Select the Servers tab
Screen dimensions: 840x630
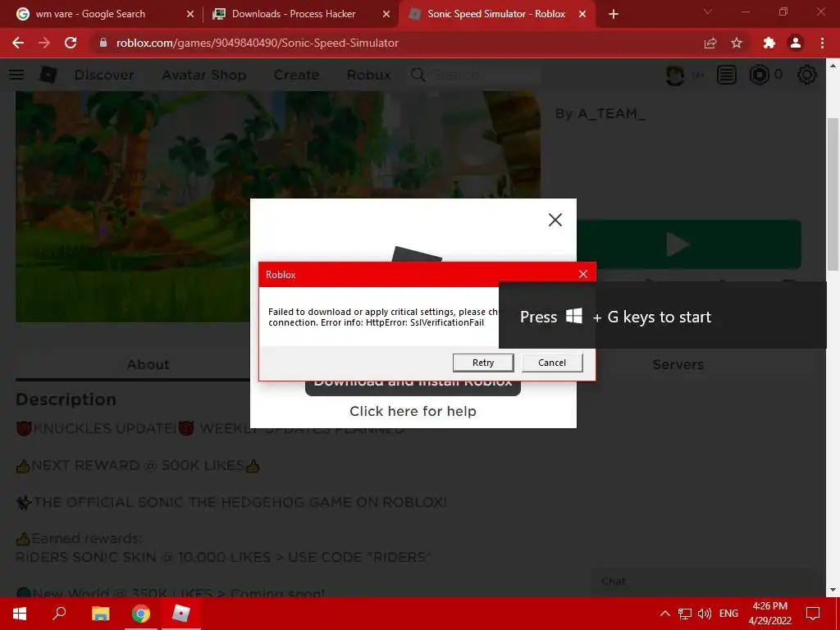[x=678, y=364]
